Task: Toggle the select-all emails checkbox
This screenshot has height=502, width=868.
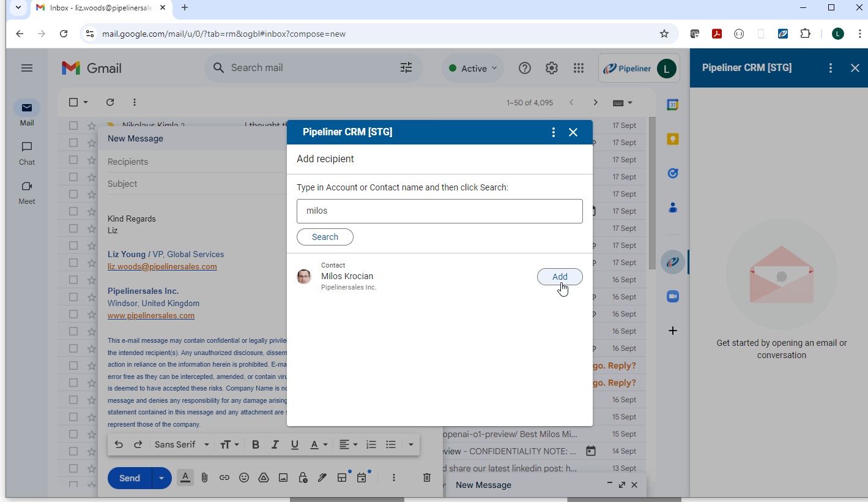Action: tap(73, 102)
